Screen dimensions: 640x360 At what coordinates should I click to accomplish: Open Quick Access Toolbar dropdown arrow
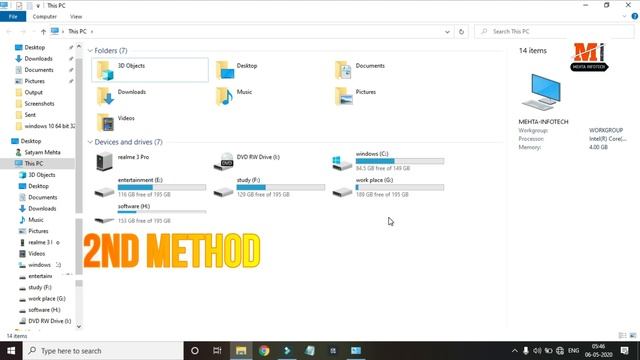pyautogui.click(x=38, y=6)
